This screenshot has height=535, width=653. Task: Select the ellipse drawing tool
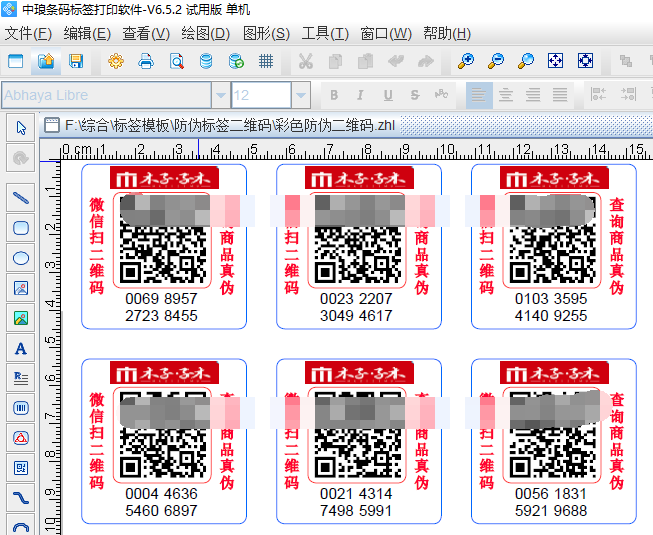(x=21, y=258)
